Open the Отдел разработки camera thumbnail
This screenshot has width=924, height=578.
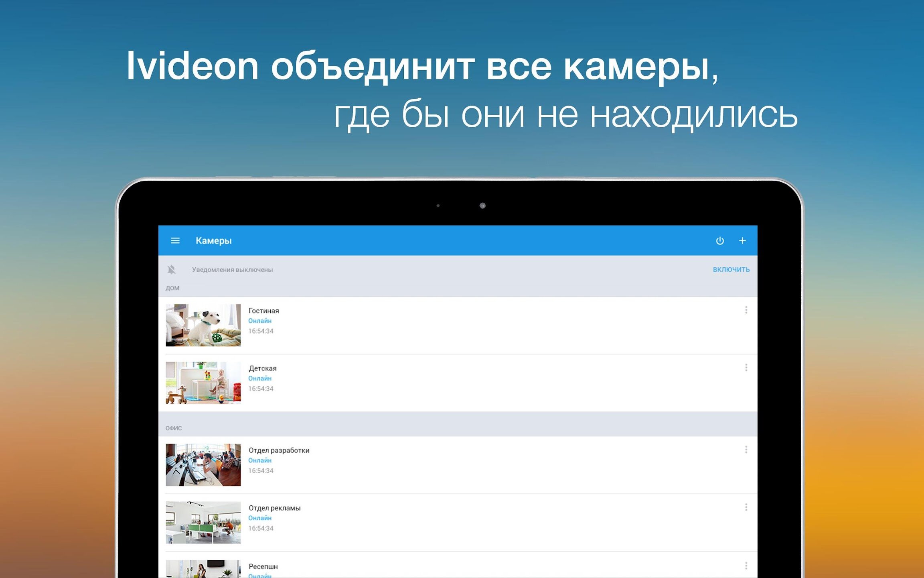tap(203, 465)
